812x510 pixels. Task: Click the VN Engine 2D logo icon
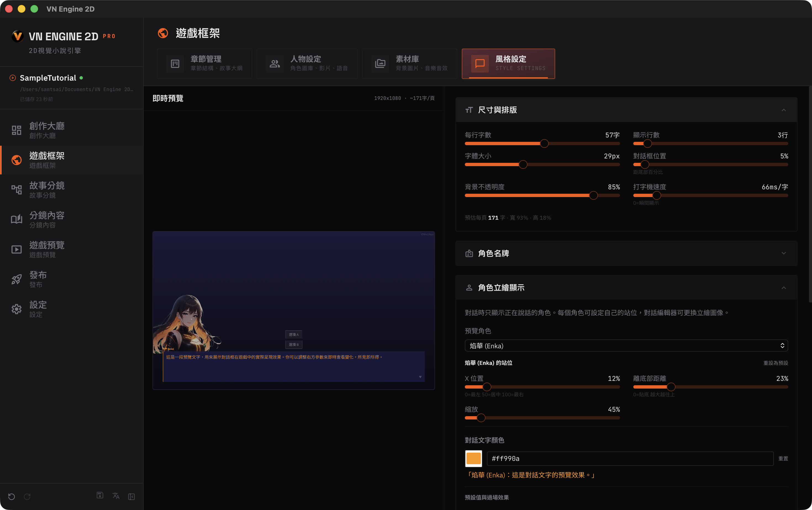click(17, 36)
